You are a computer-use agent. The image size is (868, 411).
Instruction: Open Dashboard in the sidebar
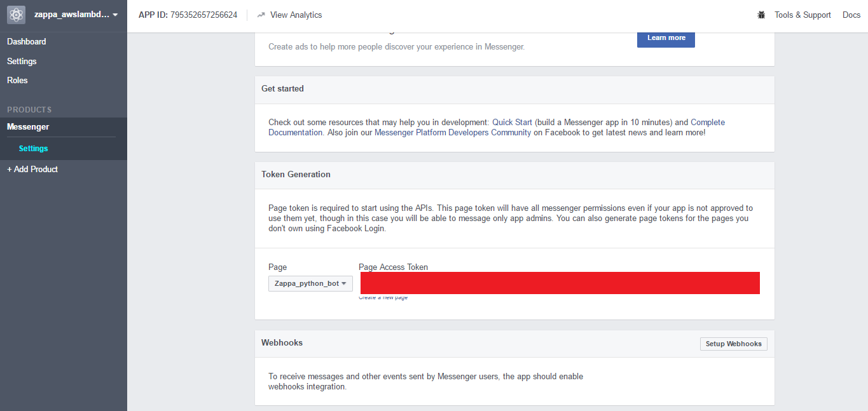27,41
